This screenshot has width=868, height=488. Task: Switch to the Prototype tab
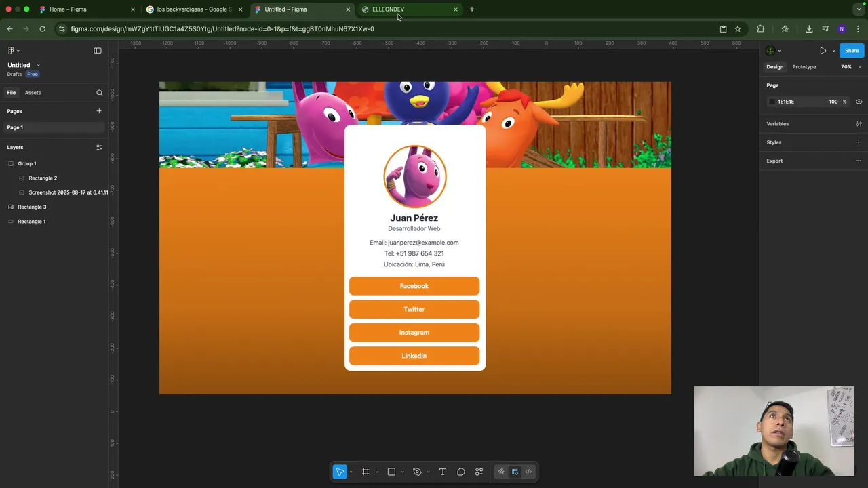(804, 67)
